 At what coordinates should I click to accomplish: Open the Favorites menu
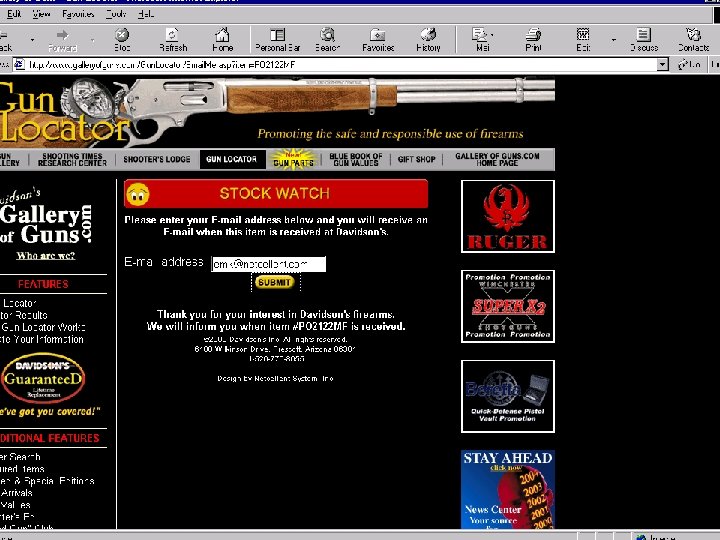point(78,14)
